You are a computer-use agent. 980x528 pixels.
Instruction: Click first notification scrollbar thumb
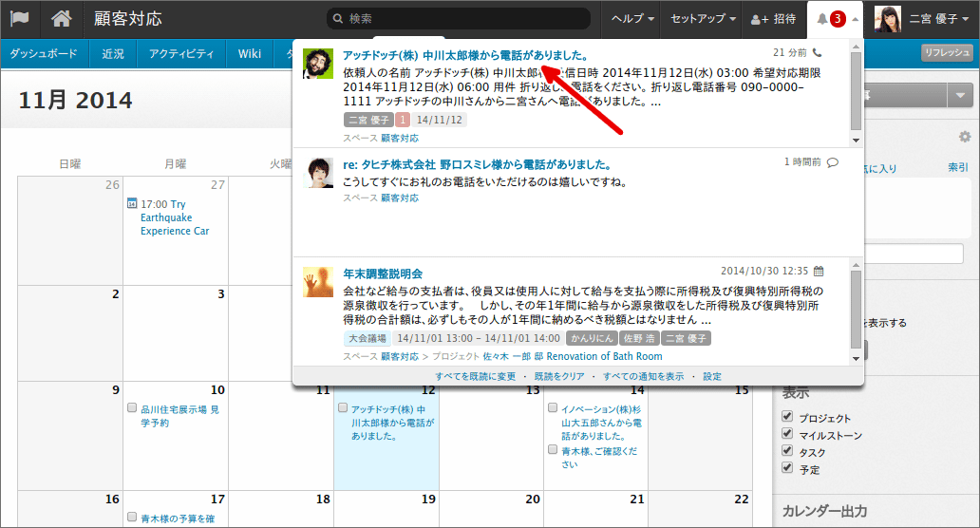856,90
